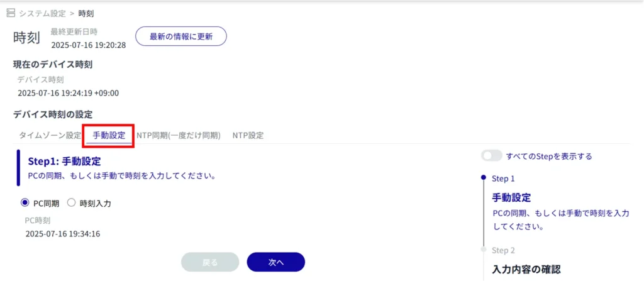The image size is (644, 281).
Task: Go to the NTP設定 tab
Action: (x=248, y=135)
